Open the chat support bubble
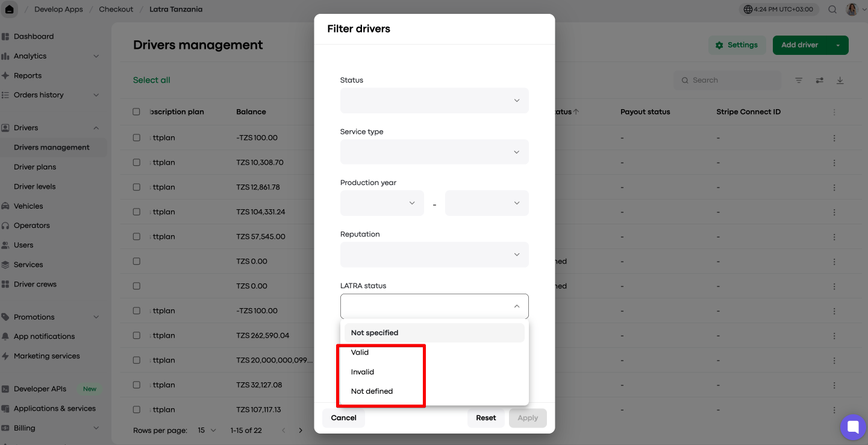This screenshot has width=868, height=445. 853,428
